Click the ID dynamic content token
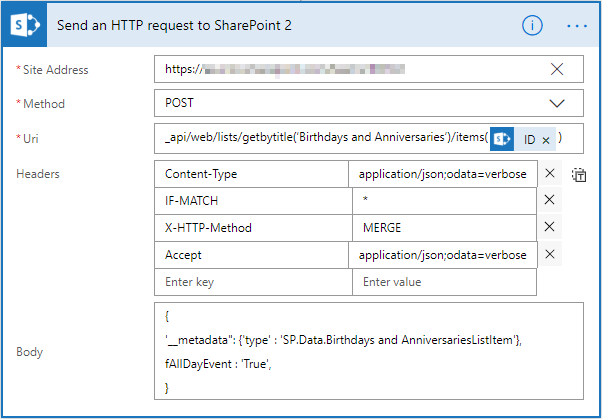The height and width of the screenshot is (419, 602). [523, 139]
